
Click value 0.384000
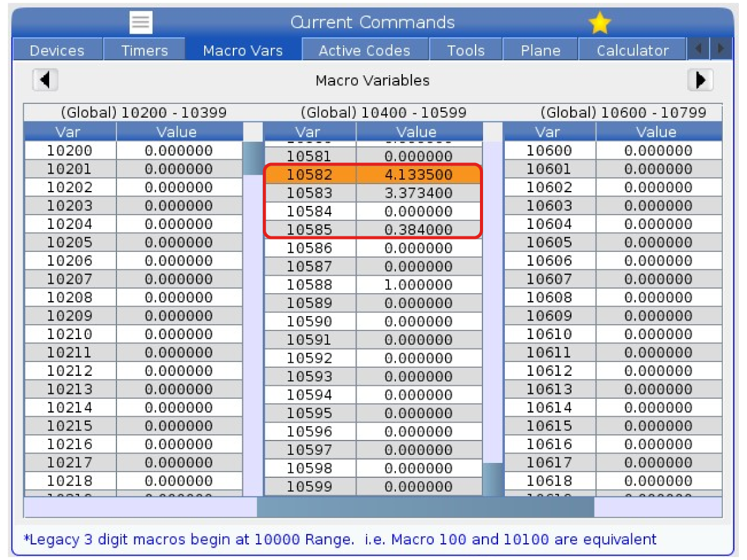pos(419,230)
